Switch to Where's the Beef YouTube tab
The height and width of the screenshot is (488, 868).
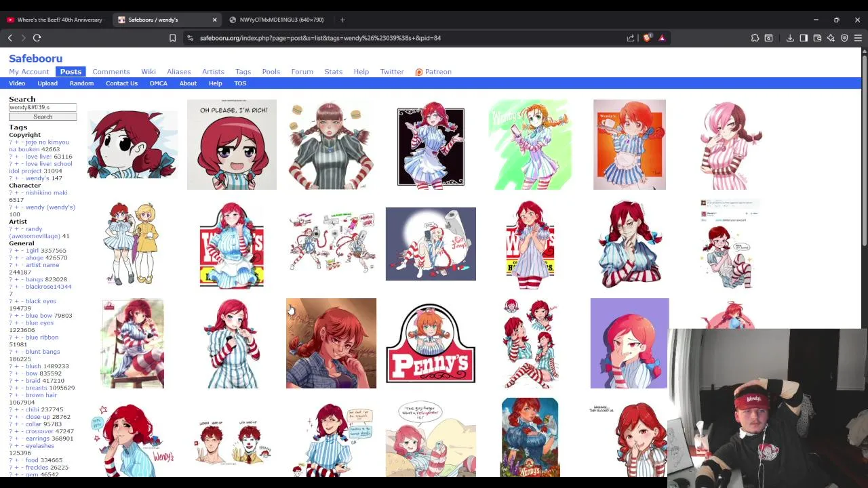coord(56,20)
